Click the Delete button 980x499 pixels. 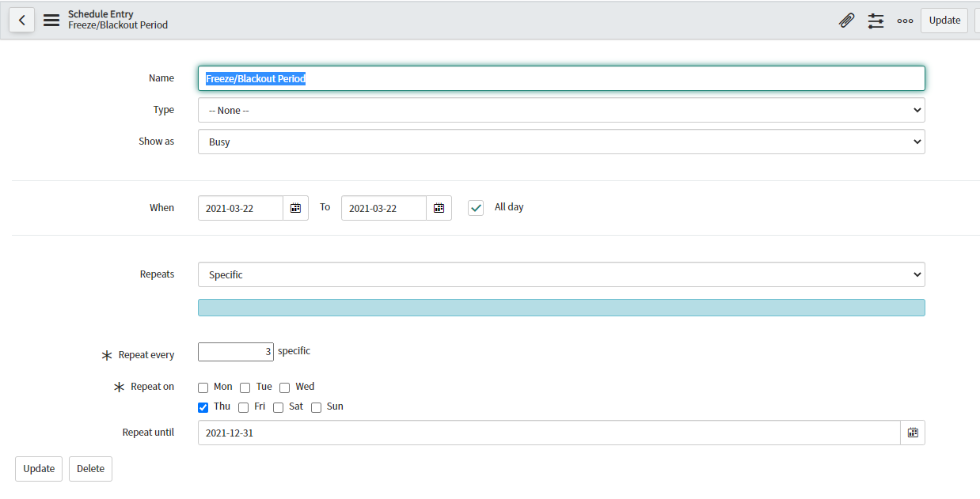(89, 468)
